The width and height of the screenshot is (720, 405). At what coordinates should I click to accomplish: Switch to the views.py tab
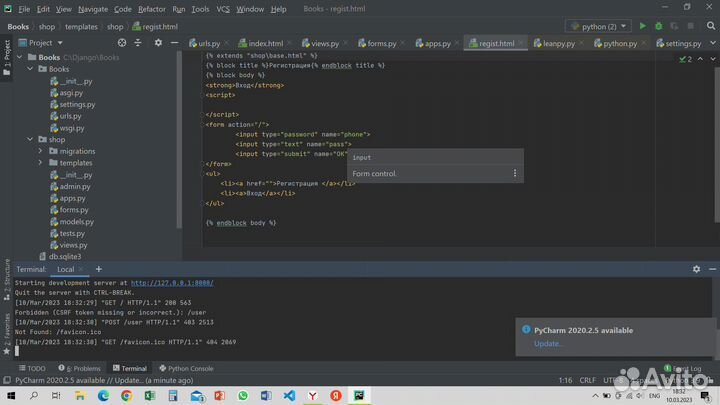325,43
